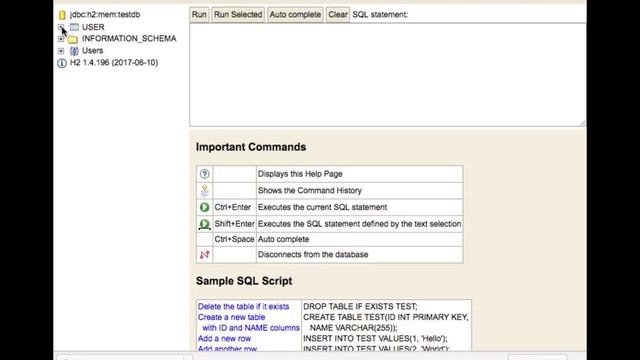Click the jdbc:h2:mem:testdb database icon
Image resolution: width=640 pixels, height=360 pixels.
click(x=62, y=15)
